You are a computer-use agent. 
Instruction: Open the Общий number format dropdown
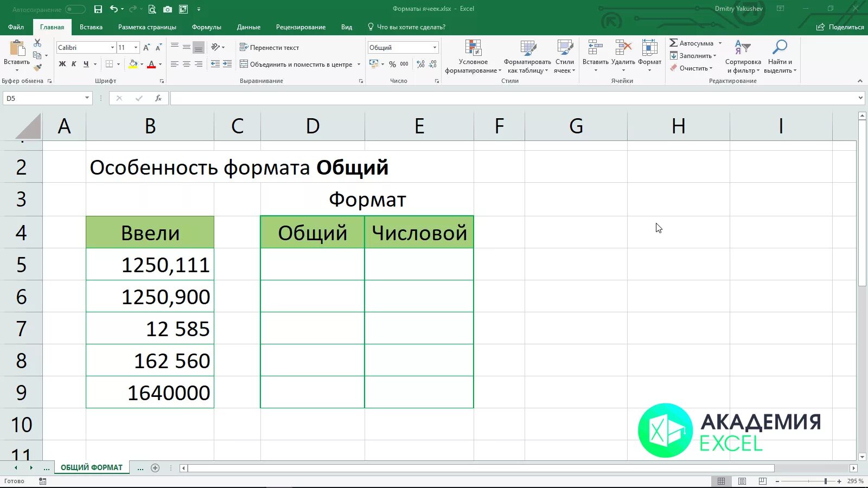pos(435,48)
